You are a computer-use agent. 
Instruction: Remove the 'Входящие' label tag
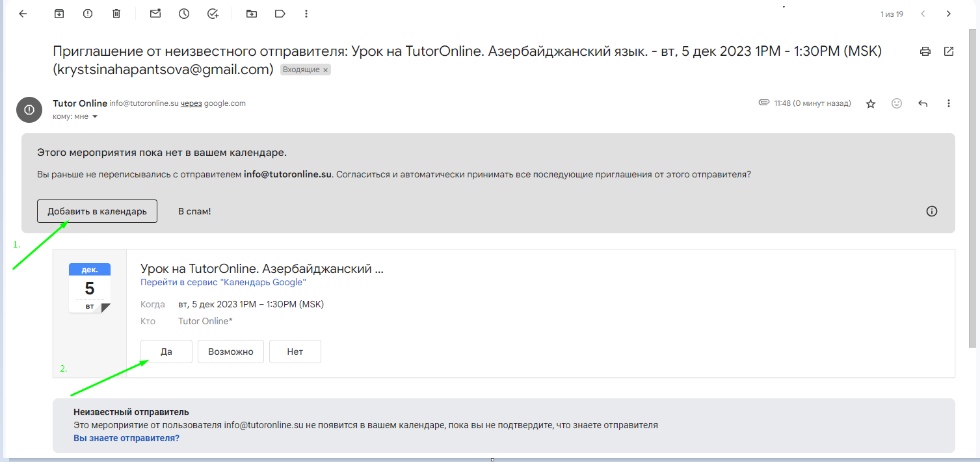(x=326, y=70)
